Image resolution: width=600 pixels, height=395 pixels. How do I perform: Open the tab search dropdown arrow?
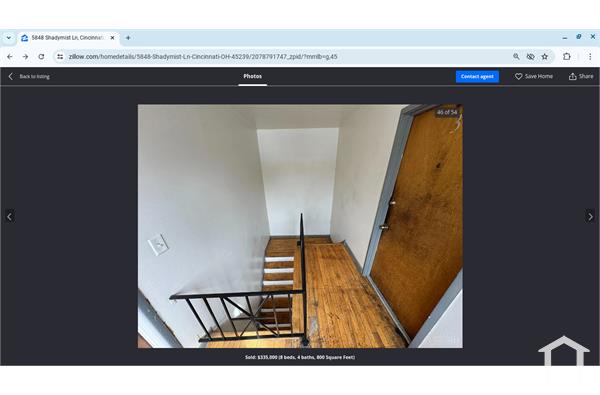(8, 38)
